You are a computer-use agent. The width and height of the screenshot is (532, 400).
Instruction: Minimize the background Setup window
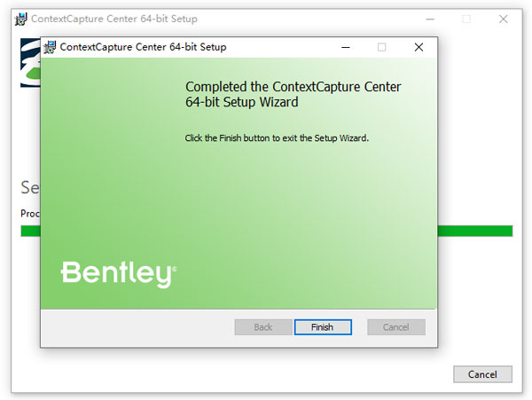[x=426, y=19]
